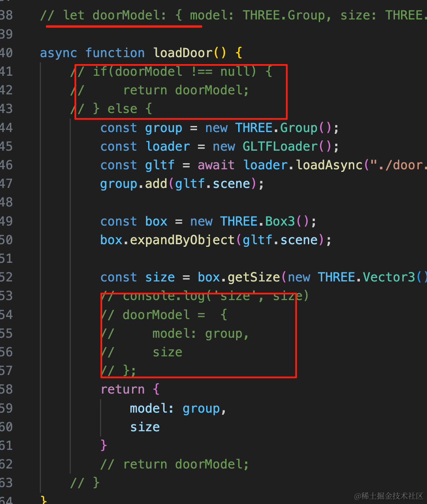Click the 'loader' variable declaration on line 45
The height and width of the screenshot is (504, 427).
click(168, 147)
